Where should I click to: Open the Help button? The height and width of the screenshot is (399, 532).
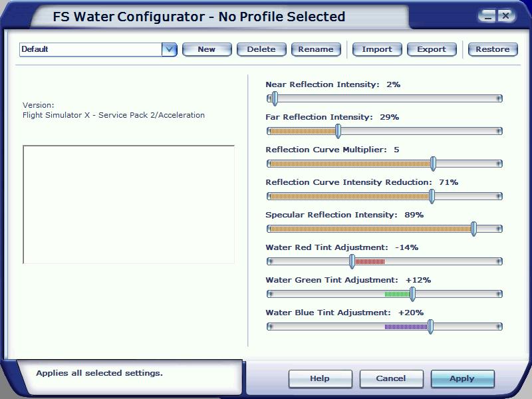(x=320, y=378)
